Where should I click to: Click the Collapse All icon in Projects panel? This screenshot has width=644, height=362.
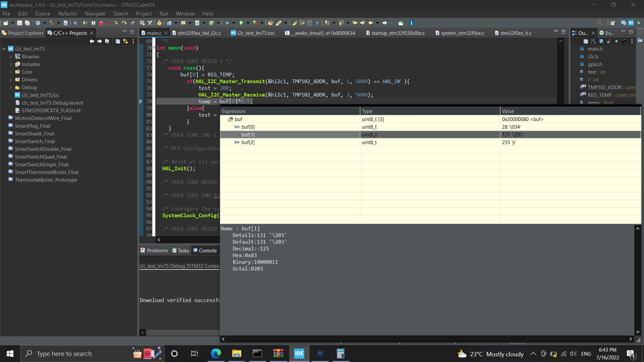coord(117,41)
